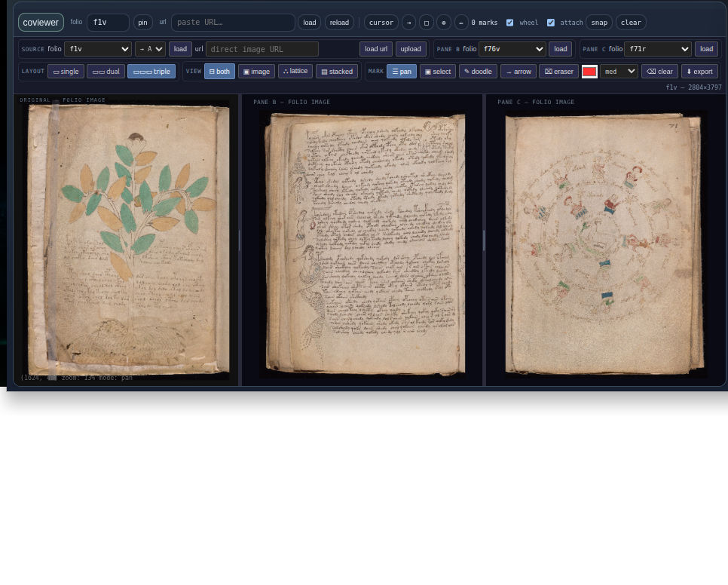728x585 pixels.
Task: Toggle the wheel checkbox
Action: tap(509, 23)
